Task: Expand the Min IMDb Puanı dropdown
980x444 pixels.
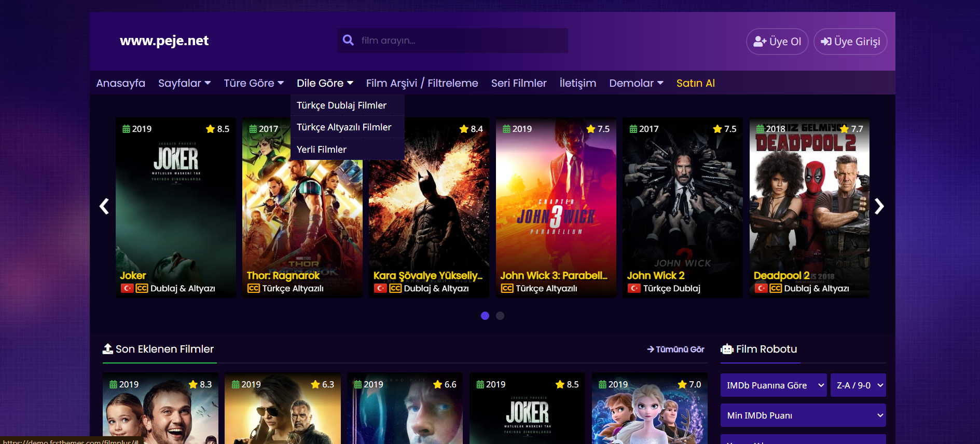Action: pyautogui.click(x=803, y=415)
